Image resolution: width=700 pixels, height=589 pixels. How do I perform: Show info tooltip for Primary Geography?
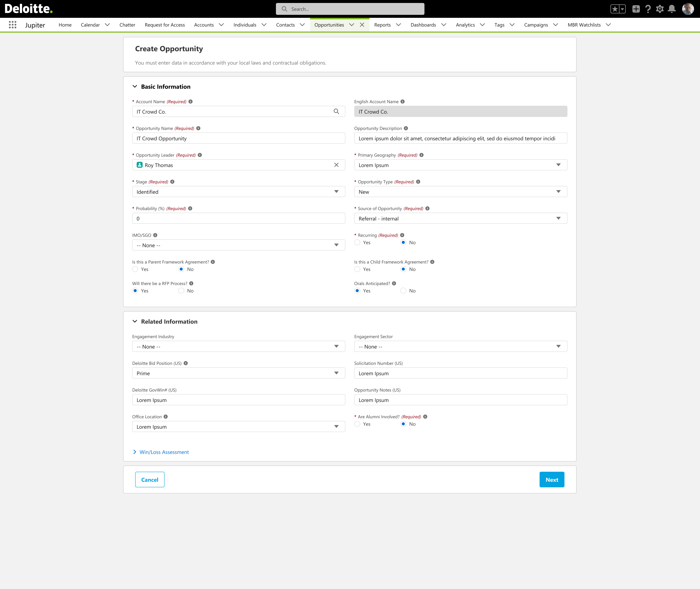[x=421, y=155]
